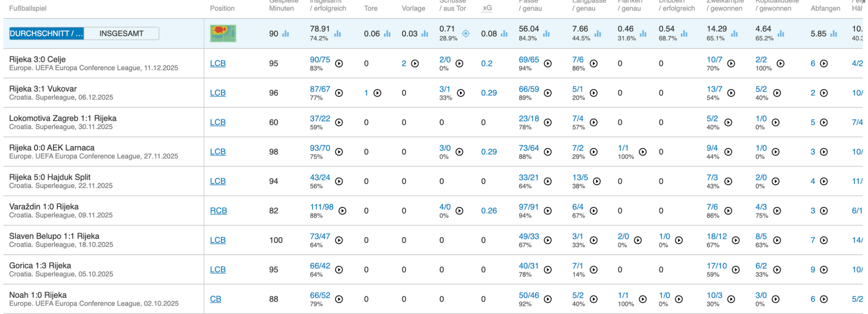Open bar chart icon beside average interceptions 5.85
868x314 pixels.
click(833, 34)
